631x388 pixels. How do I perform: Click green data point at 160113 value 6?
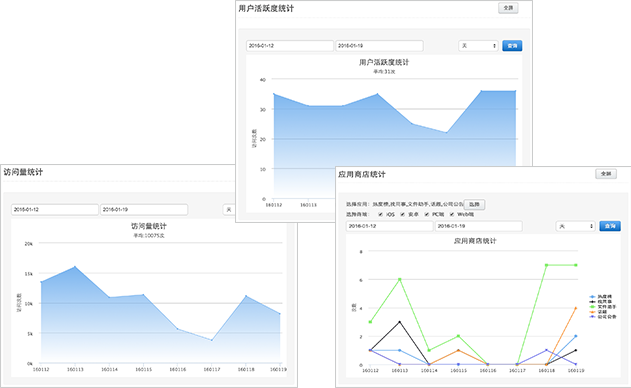(x=400, y=279)
